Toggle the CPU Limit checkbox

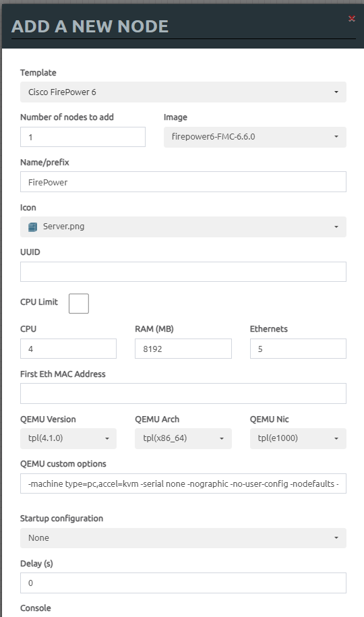79,303
